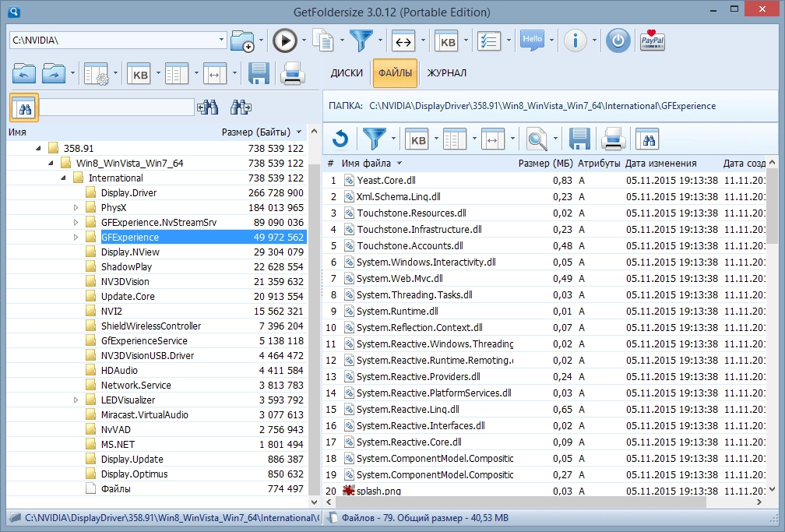This screenshot has height=532, width=785.
Task: Expand the GFExperience.NvStreamSrv node
Action: pos(76,223)
